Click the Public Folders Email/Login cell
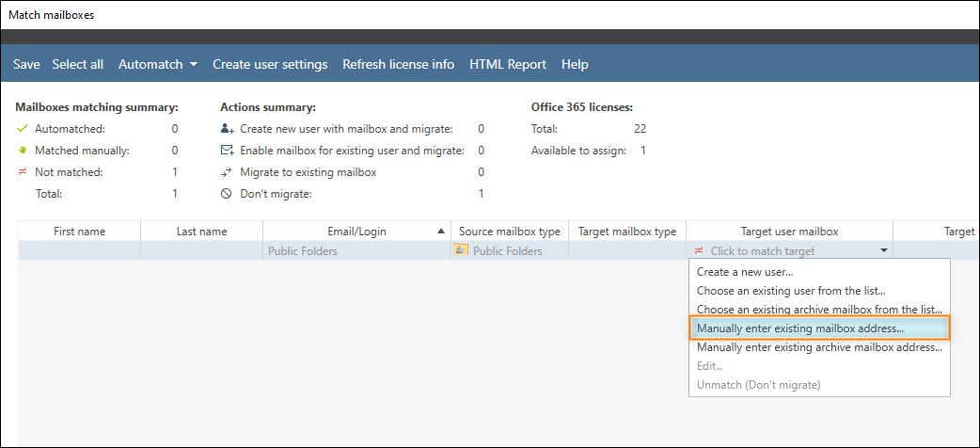The height and width of the screenshot is (448, 980). click(356, 251)
